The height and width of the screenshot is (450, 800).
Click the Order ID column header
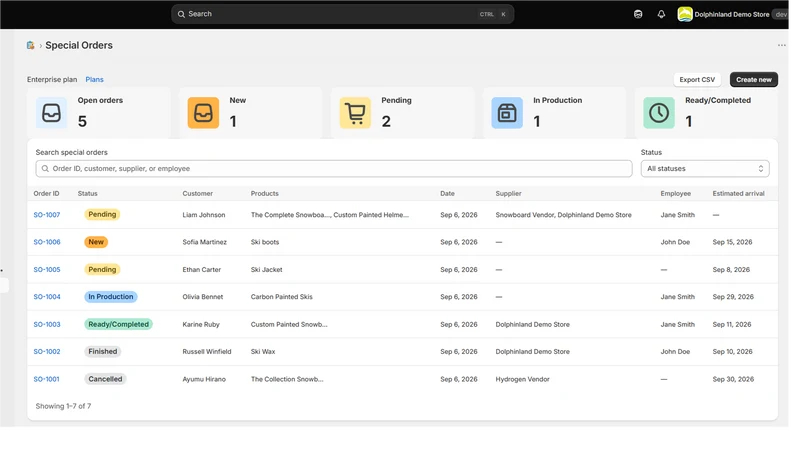[x=46, y=194]
